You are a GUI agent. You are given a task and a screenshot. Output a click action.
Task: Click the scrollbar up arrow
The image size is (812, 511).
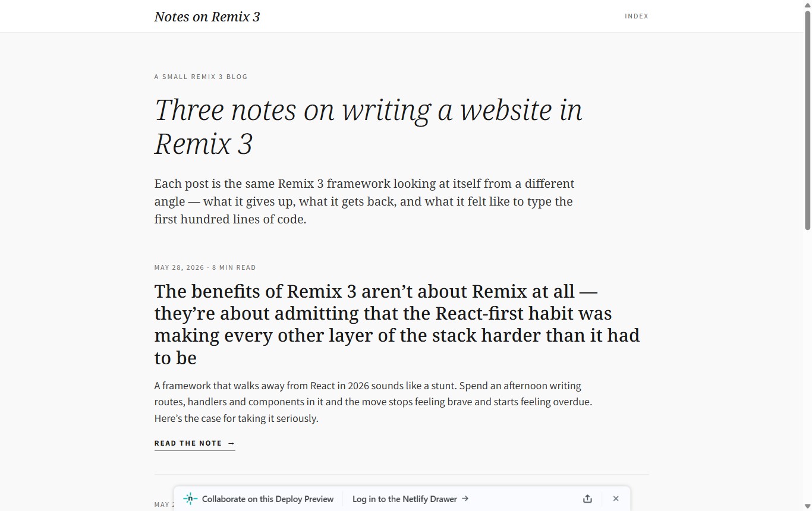click(x=808, y=4)
